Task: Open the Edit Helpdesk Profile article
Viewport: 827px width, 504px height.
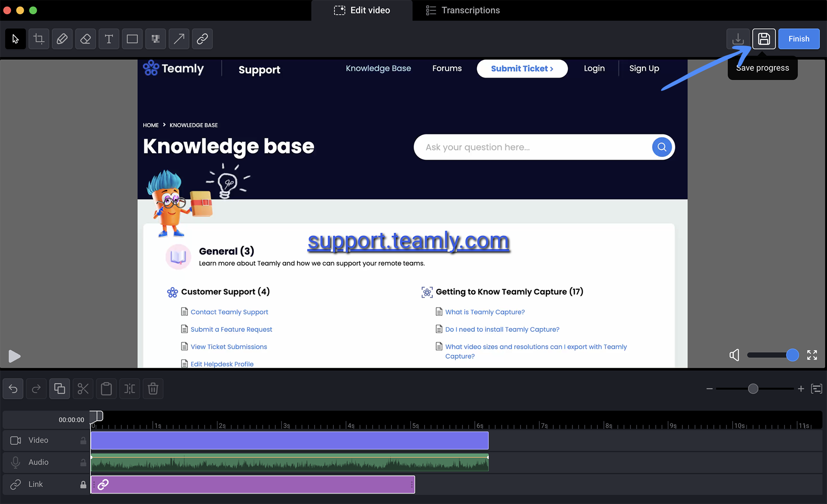Action: click(x=222, y=364)
